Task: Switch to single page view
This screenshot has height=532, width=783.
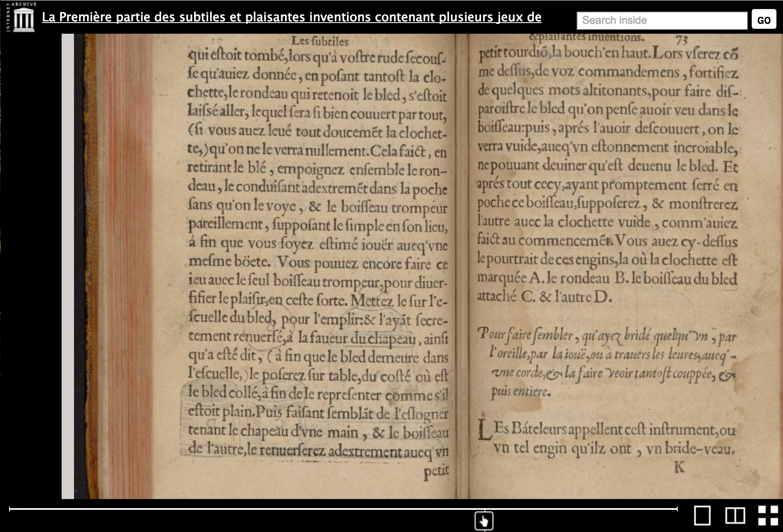Action: tap(702, 515)
